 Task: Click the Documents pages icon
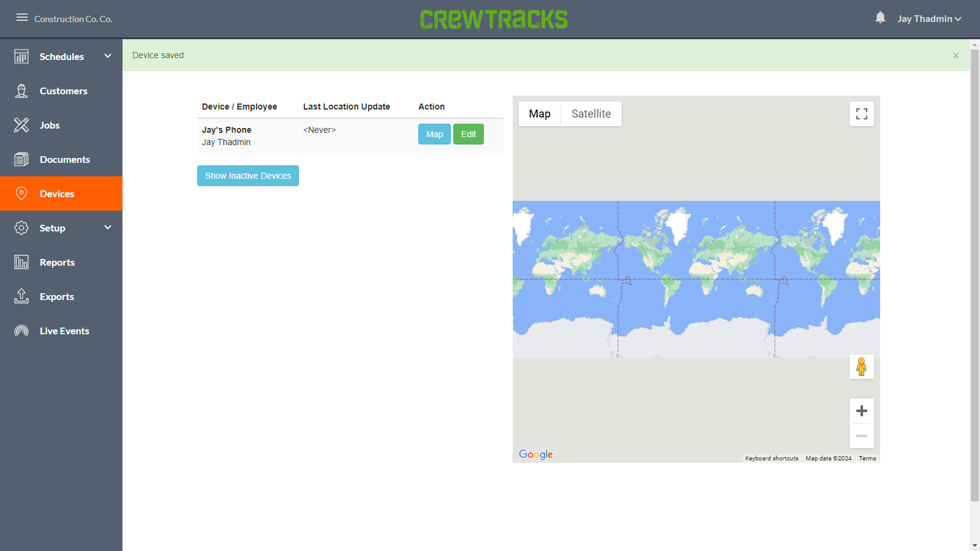(x=21, y=159)
